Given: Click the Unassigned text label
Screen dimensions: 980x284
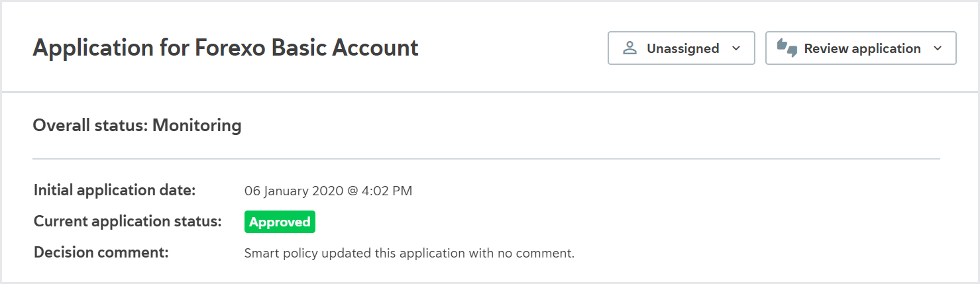Looking at the screenshot, I should click(x=683, y=48).
